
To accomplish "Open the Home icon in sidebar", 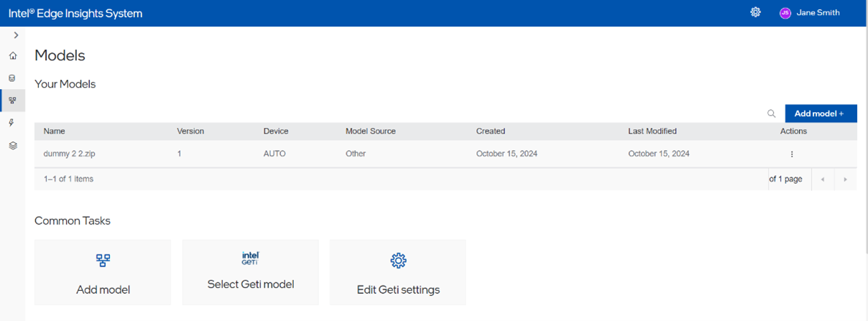I will (x=12, y=55).
